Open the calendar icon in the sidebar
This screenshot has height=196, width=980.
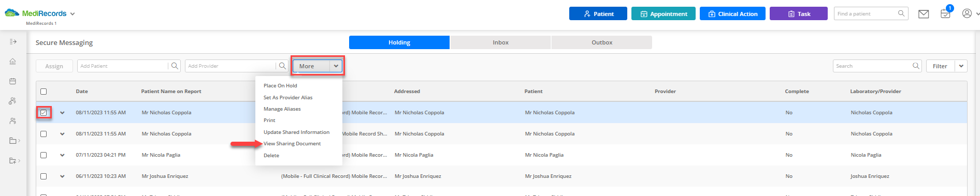pos(13,81)
